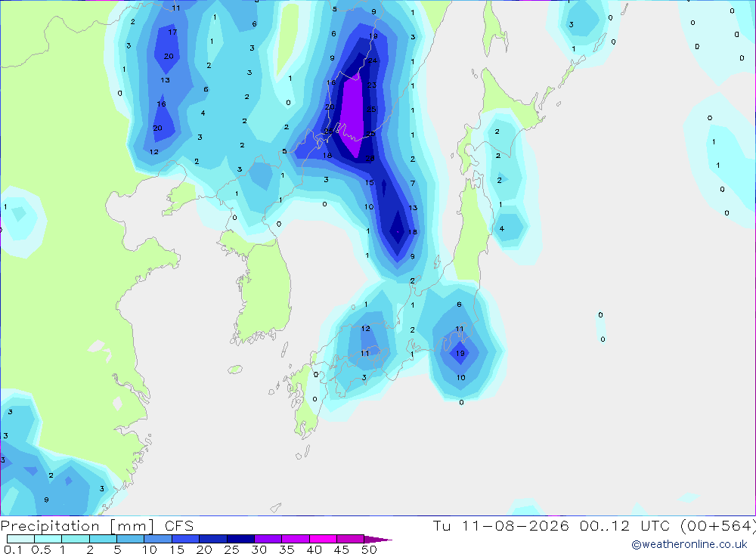
Task: Select the legend swatch between 25 and 30
Action: pyautogui.click(x=240, y=539)
